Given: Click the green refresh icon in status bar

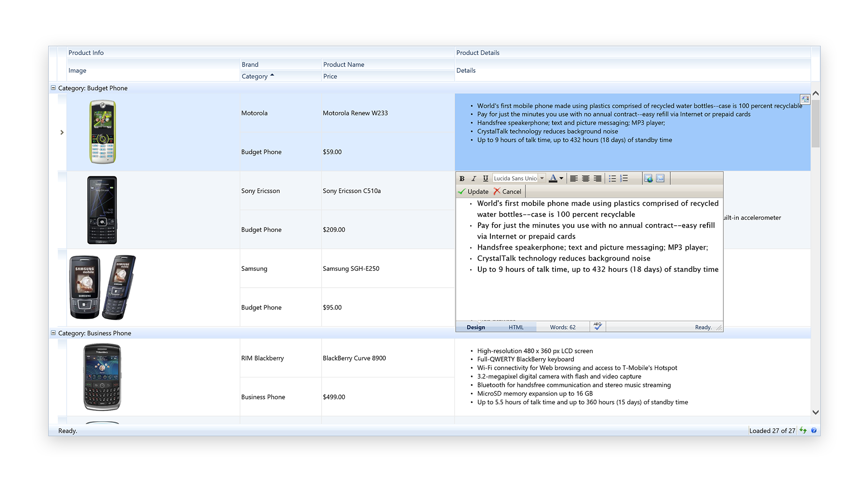Looking at the screenshot, I should (803, 430).
